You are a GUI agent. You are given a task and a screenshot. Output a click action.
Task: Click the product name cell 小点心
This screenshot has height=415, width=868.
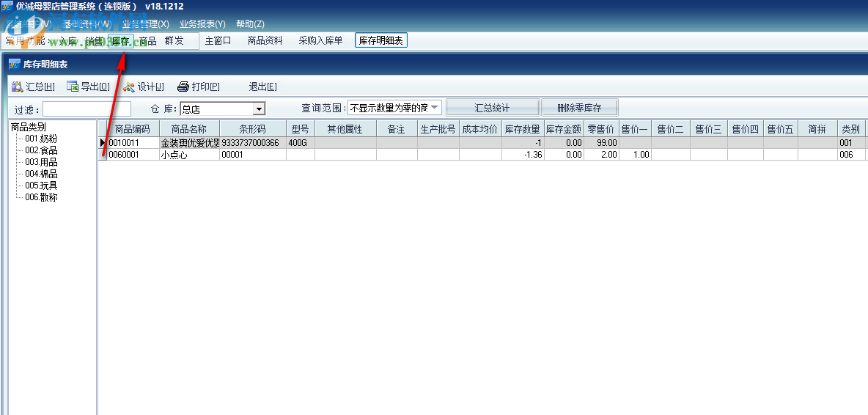[189, 155]
